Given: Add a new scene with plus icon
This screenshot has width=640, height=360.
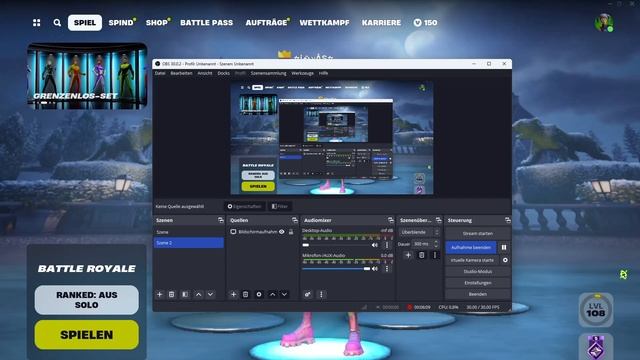Looking at the screenshot, I should pos(160,294).
